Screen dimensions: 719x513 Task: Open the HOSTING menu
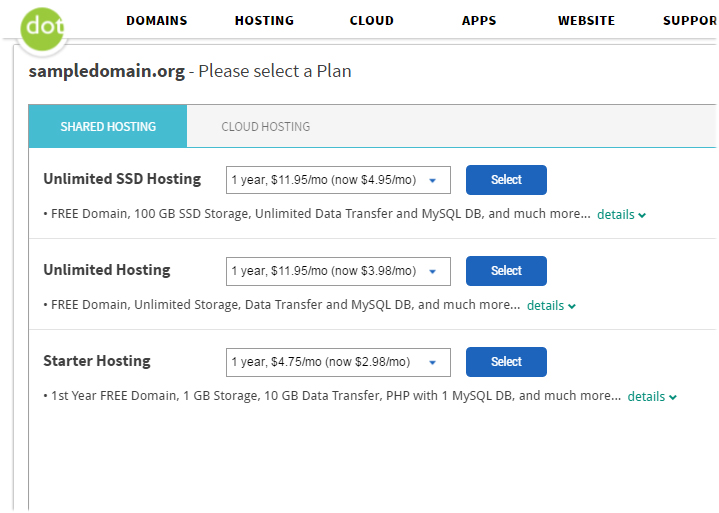click(x=264, y=21)
